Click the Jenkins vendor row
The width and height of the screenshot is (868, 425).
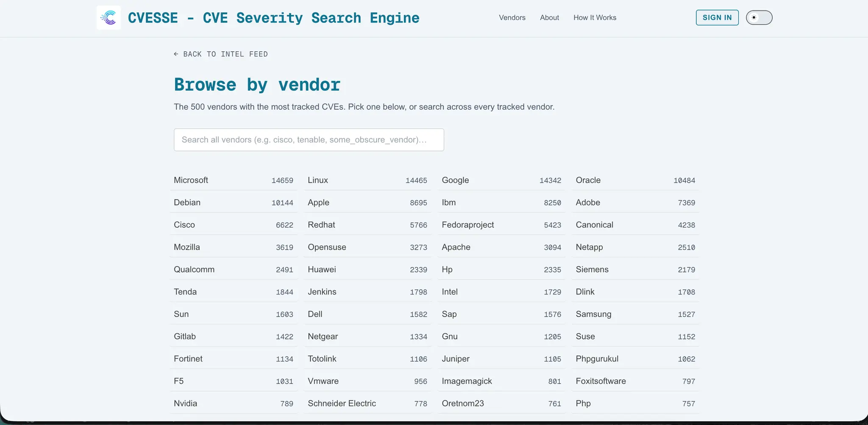coord(367,292)
